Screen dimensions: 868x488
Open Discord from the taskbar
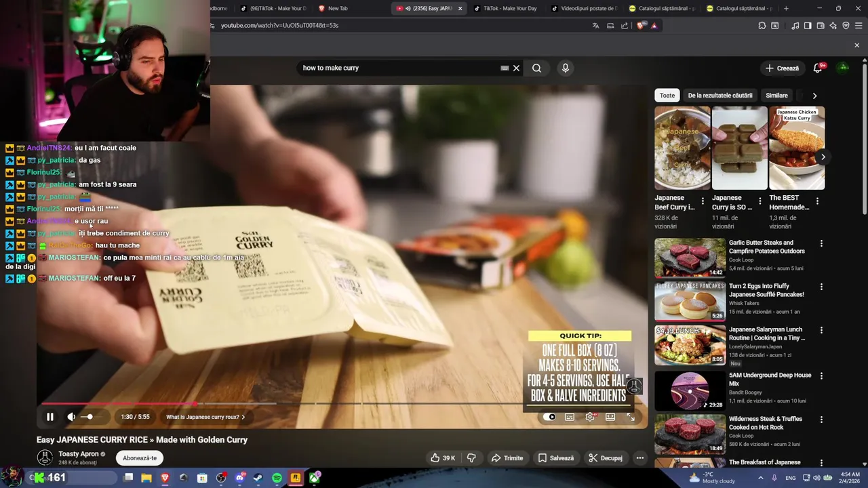tap(239, 478)
